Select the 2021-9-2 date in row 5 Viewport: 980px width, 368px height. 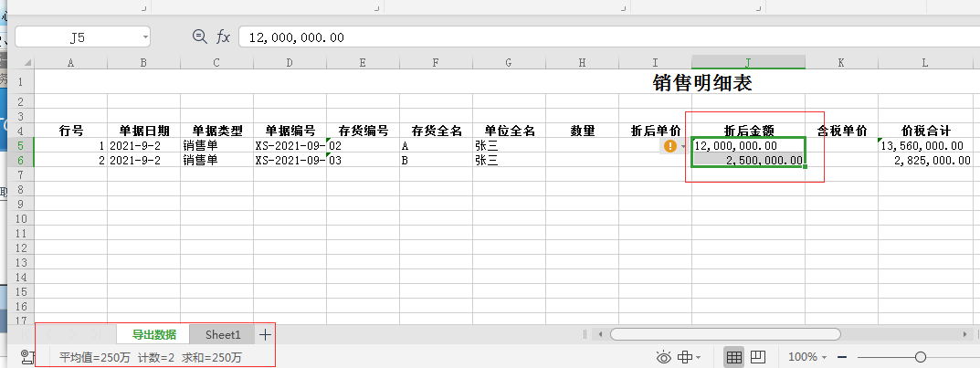click(143, 146)
